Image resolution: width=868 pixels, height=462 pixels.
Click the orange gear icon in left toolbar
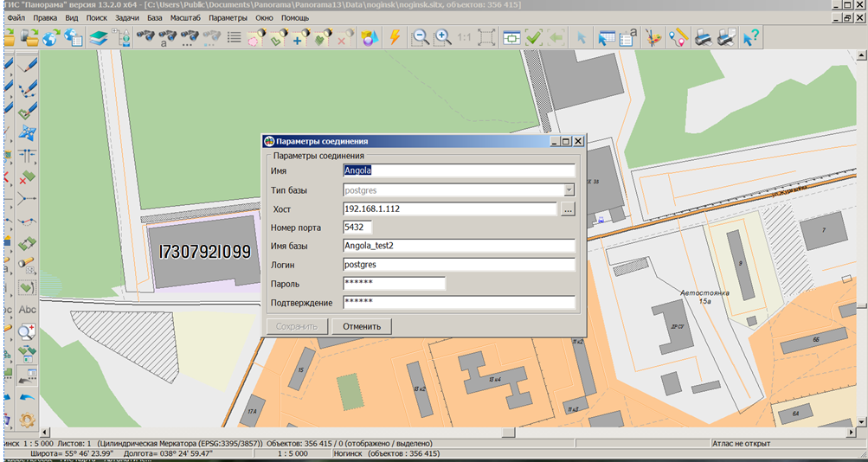(x=28, y=421)
